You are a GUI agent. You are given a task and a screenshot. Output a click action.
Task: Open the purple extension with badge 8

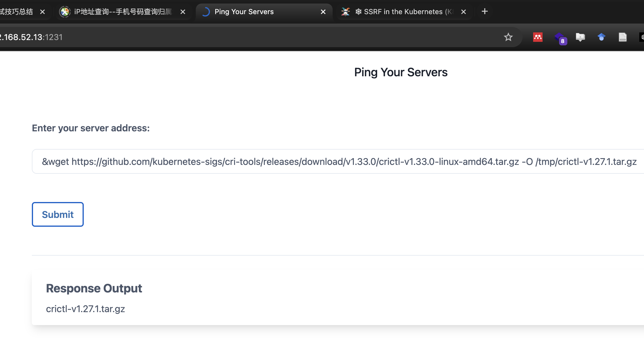(559, 38)
